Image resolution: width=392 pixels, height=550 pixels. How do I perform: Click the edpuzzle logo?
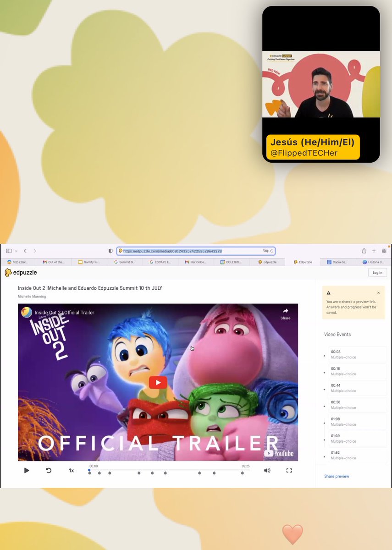click(21, 272)
